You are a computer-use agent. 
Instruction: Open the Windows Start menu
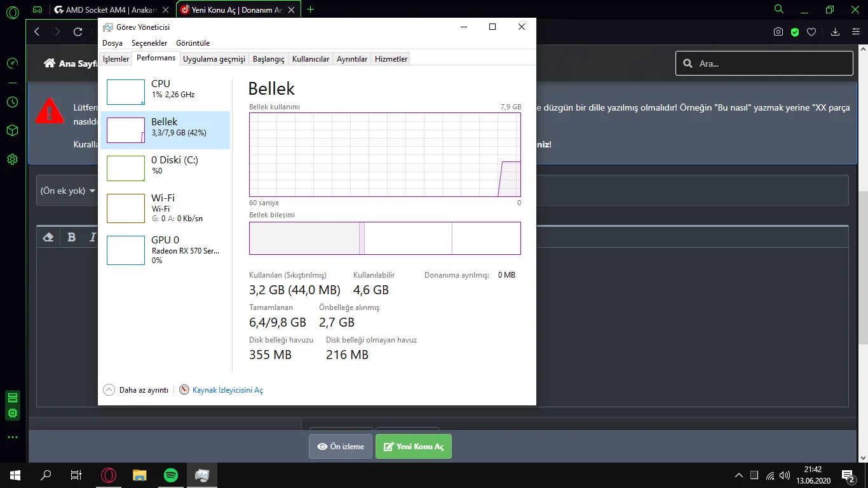(15, 475)
